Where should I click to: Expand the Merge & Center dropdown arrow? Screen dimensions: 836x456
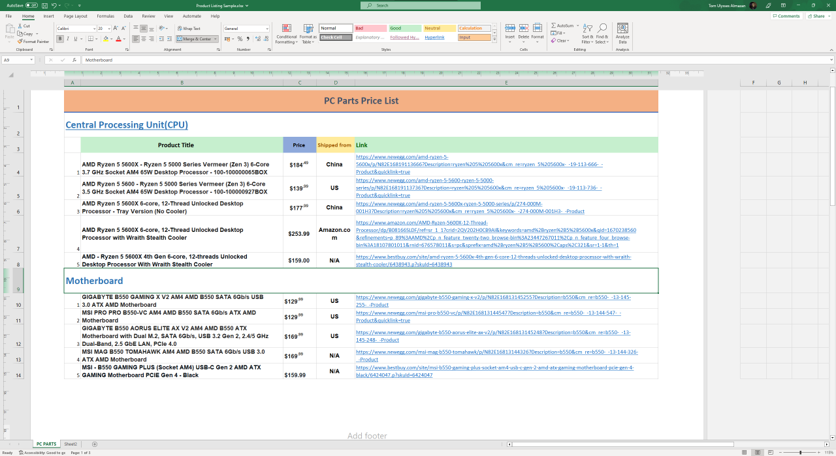pyautogui.click(x=215, y=39)
